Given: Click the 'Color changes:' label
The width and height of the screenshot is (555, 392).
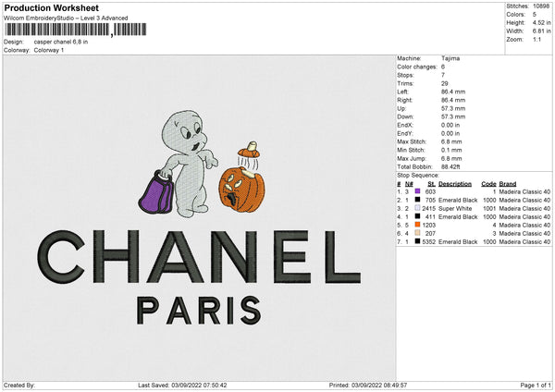Looking at the screenshot, I should [417, 67].
